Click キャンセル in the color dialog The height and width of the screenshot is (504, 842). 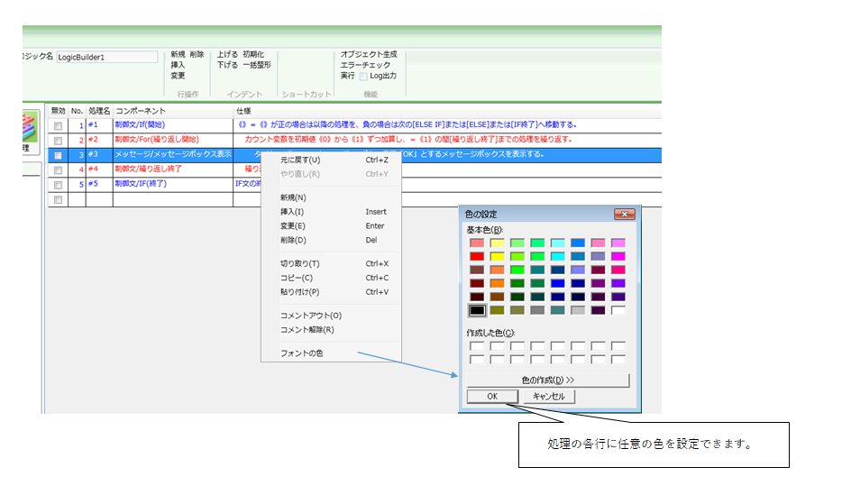coord(549,397)
